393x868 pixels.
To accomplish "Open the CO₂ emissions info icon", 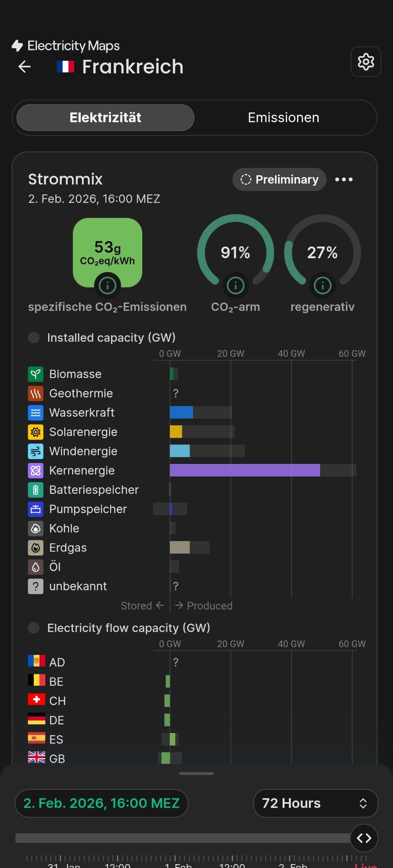I will pyautogui.click(x=107, y=286).
